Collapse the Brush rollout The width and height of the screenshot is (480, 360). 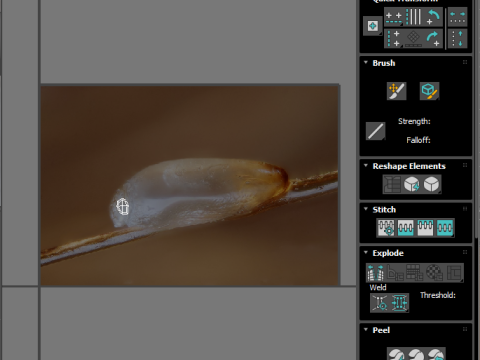366,63
